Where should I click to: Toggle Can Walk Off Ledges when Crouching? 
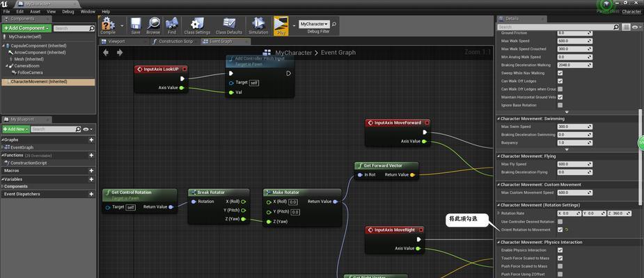pos(560,89)
